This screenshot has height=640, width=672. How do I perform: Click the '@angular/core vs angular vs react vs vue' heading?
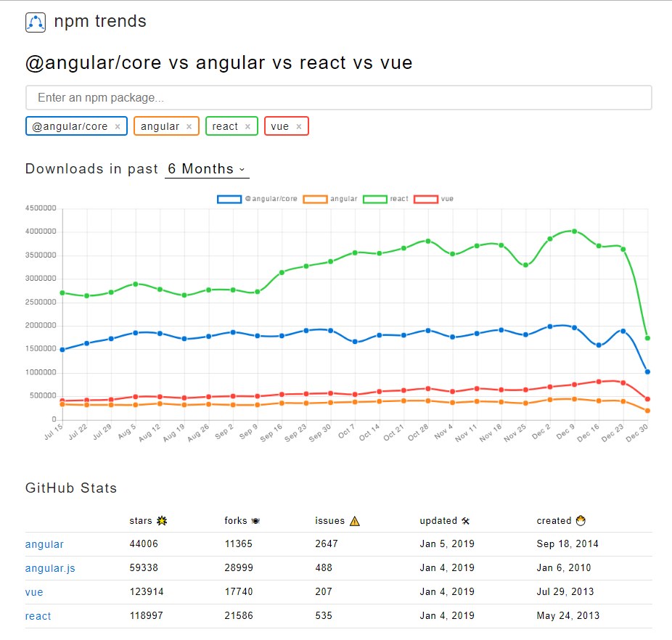point(219,63)
